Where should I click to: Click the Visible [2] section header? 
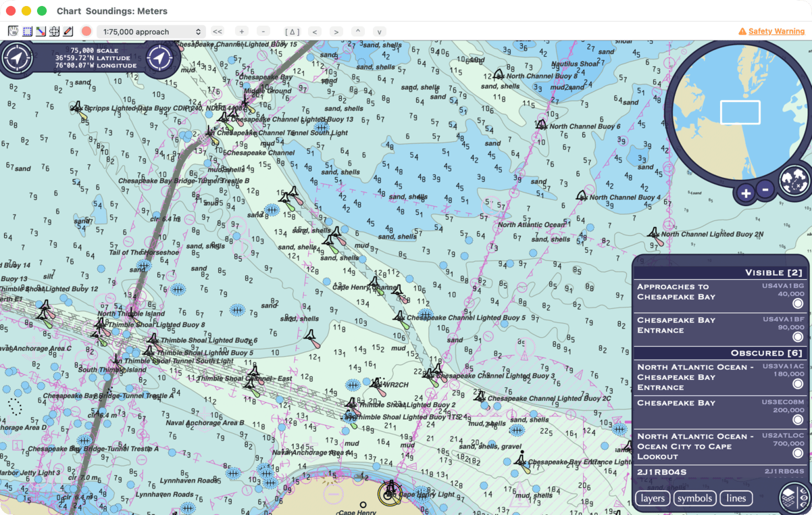point(721,272)
